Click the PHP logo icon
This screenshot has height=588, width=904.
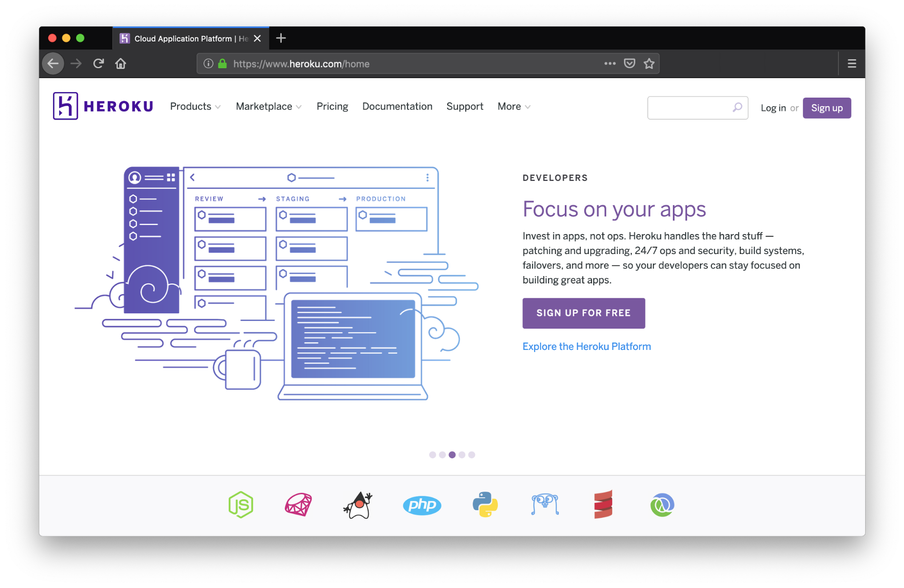coord(422,505)
